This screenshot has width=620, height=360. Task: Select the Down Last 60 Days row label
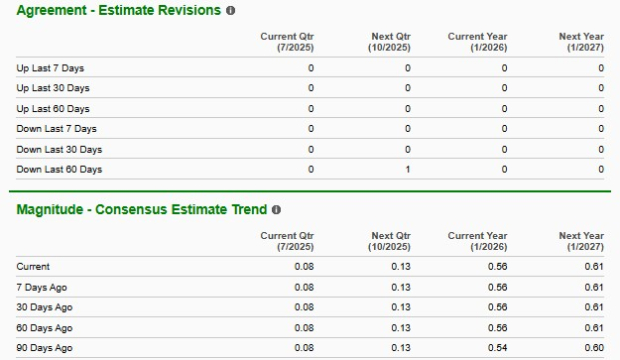59,169
